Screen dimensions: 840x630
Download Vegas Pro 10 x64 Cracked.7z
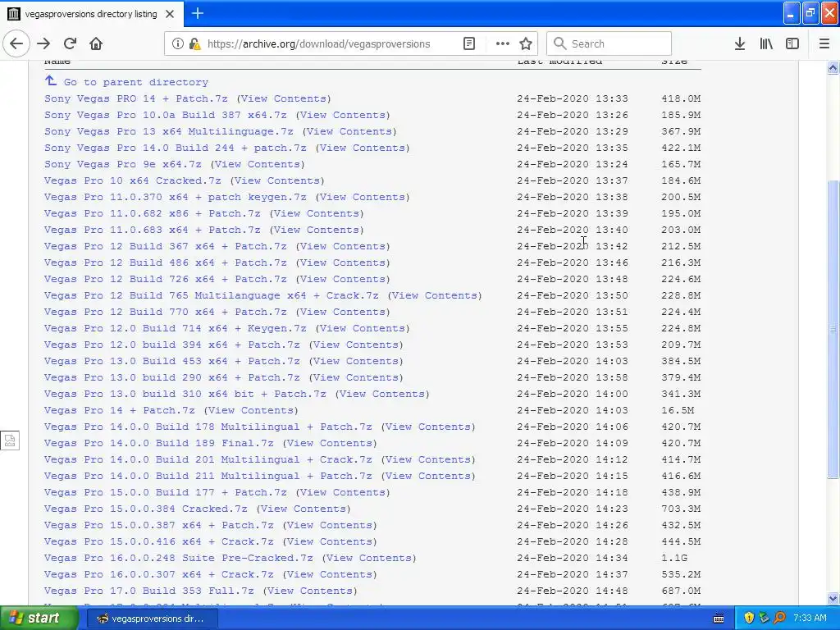(x=133, y=180)
